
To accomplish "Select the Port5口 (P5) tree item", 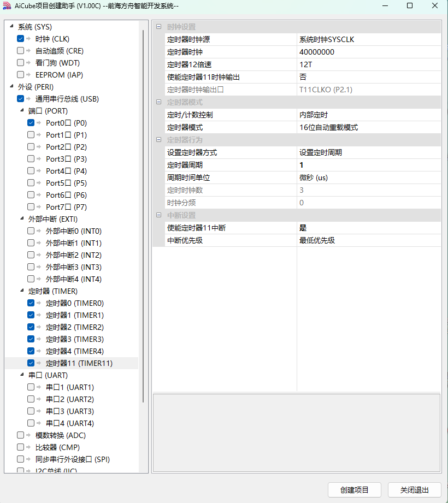I will pyautogui.click(x=66, y=183).
